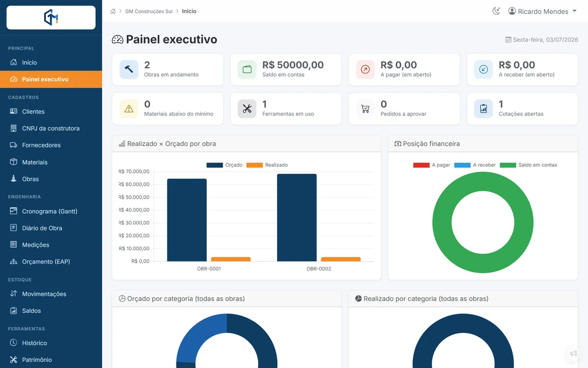Toggle the A receber legend item
This screenshot has height=368, width=588.
click(x=475, y=165)
